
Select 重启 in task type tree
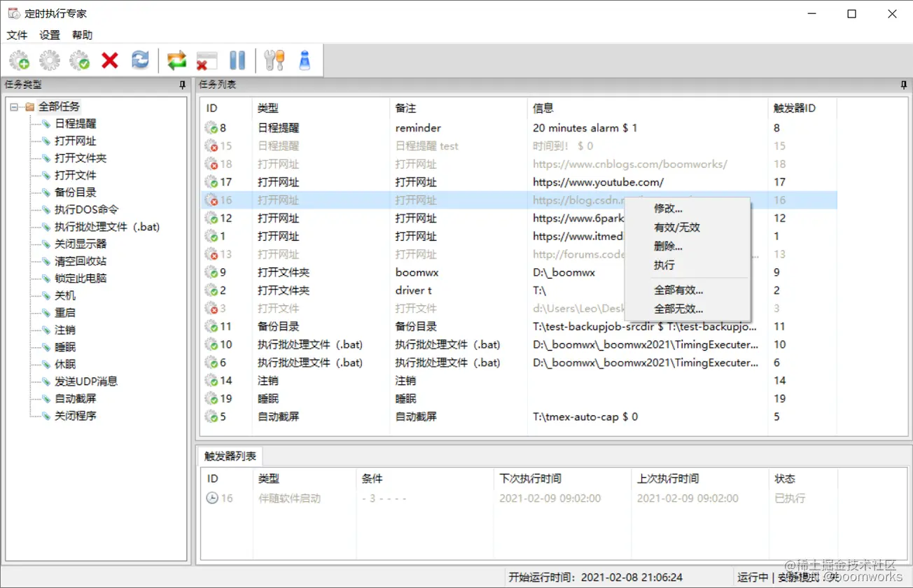click(x=65, y=312)
